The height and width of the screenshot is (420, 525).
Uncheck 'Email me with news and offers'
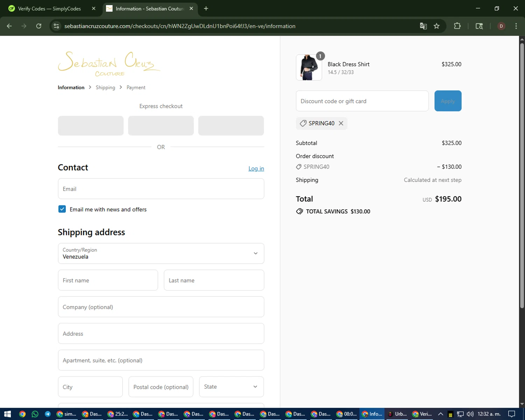62,209
